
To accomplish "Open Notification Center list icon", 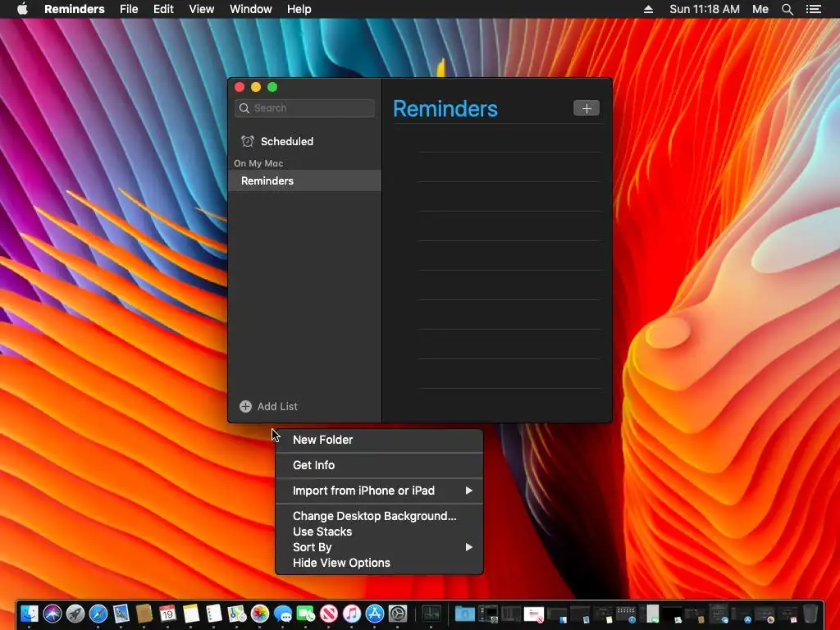I will click(x=814, y=9).
